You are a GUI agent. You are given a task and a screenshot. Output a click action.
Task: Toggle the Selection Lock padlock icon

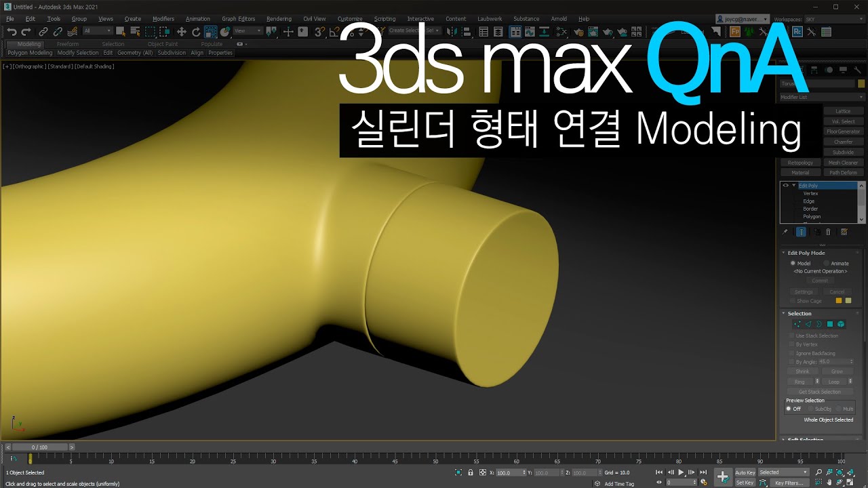(471, 472)
